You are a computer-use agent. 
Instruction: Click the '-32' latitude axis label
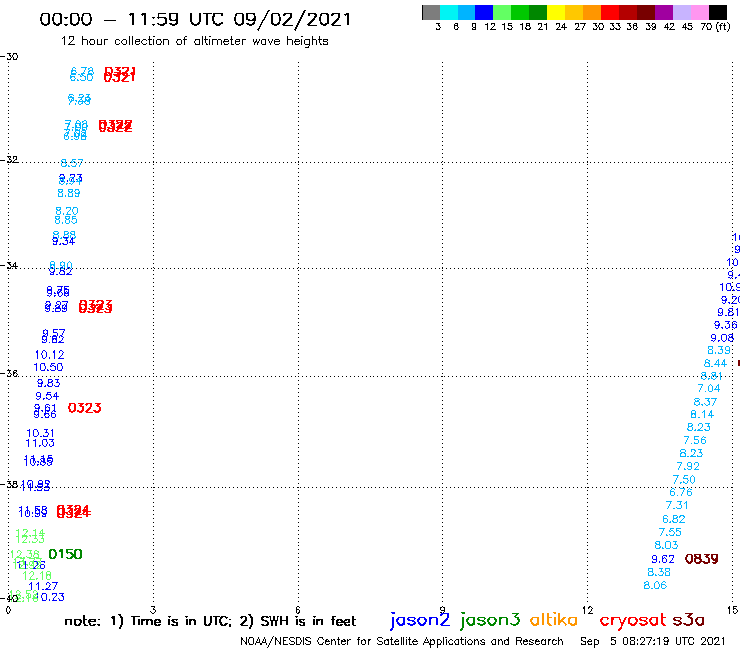(9, 160)
